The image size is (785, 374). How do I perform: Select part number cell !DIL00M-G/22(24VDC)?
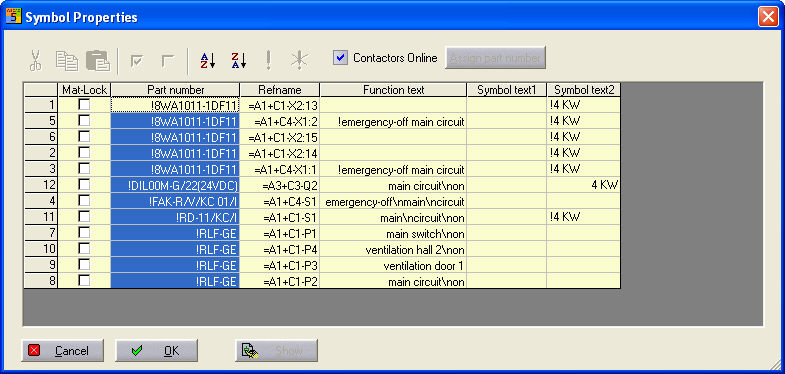pyautogui.click(x=175, y=185)
